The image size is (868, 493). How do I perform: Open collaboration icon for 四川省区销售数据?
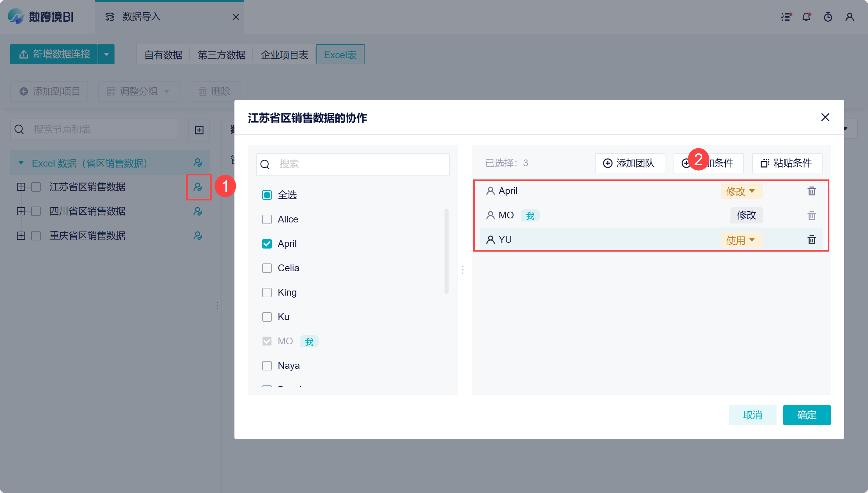198,211
